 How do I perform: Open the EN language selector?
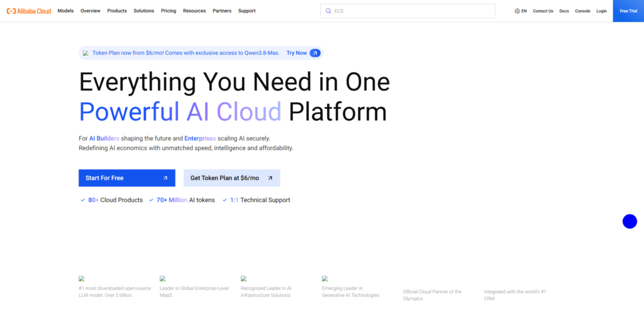coord(521,11)
